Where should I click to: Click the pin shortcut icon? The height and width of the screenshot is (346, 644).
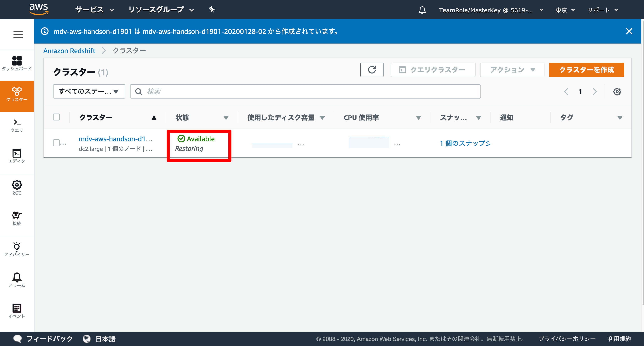tap(212, 10)
